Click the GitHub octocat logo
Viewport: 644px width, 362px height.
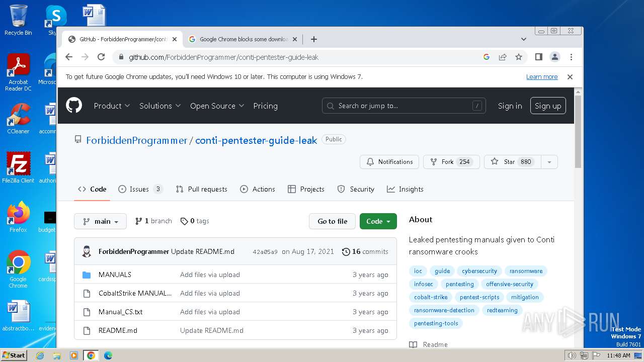point(74,106)
